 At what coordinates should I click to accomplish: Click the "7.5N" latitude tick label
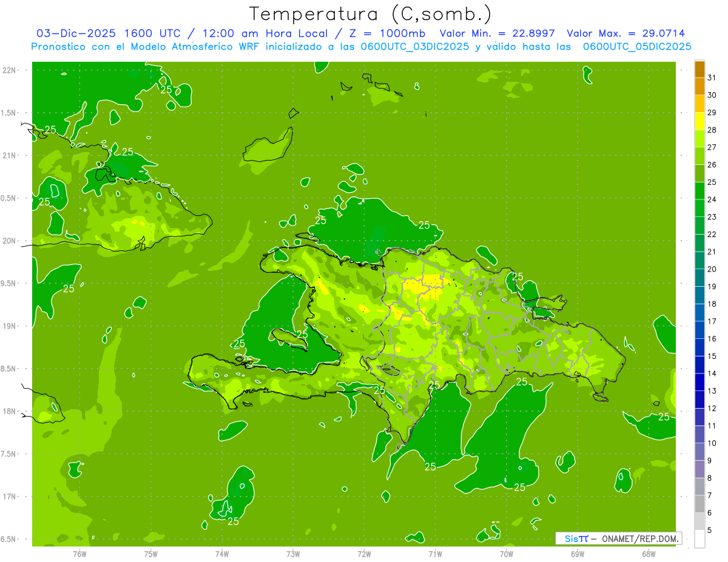pos(9,454)
